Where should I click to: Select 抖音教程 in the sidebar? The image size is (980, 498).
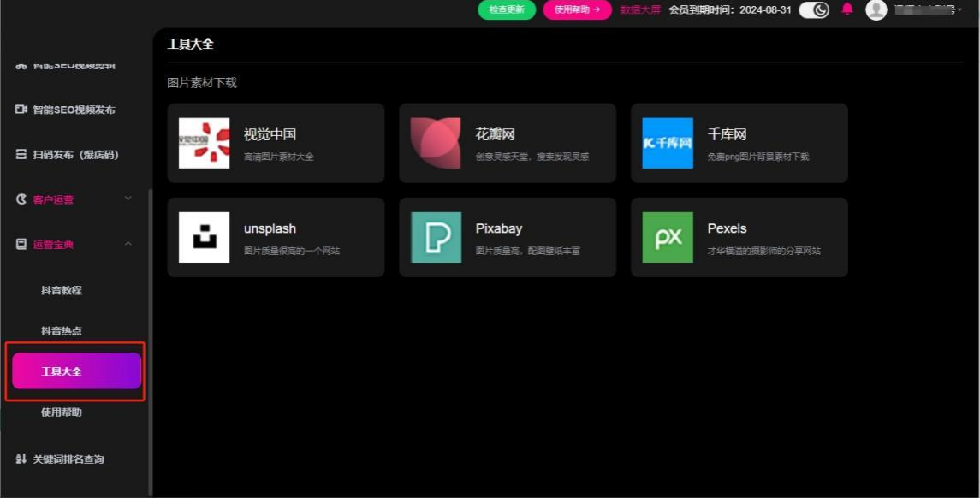pos(62,290)
